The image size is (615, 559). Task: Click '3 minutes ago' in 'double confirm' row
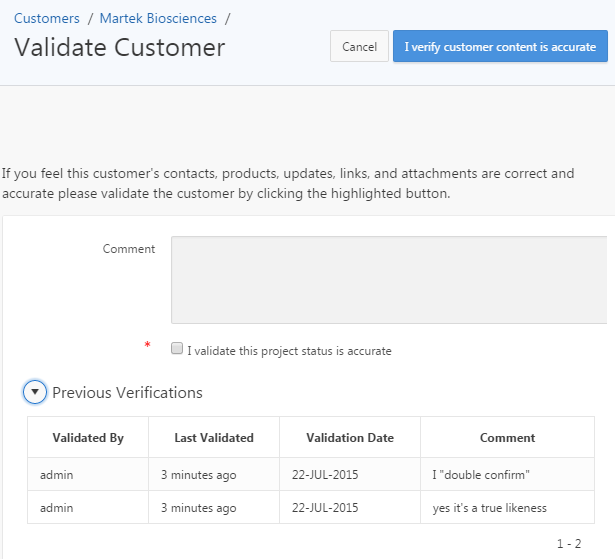coord(199,475)
